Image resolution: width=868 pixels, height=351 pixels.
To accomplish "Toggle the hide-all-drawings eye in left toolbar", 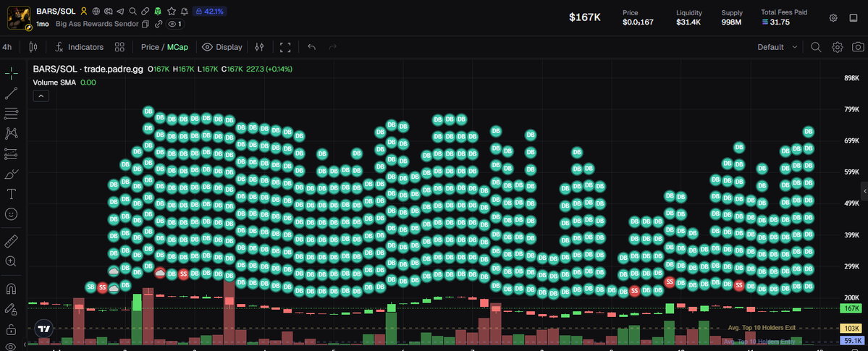I will (x=11, y=347).
